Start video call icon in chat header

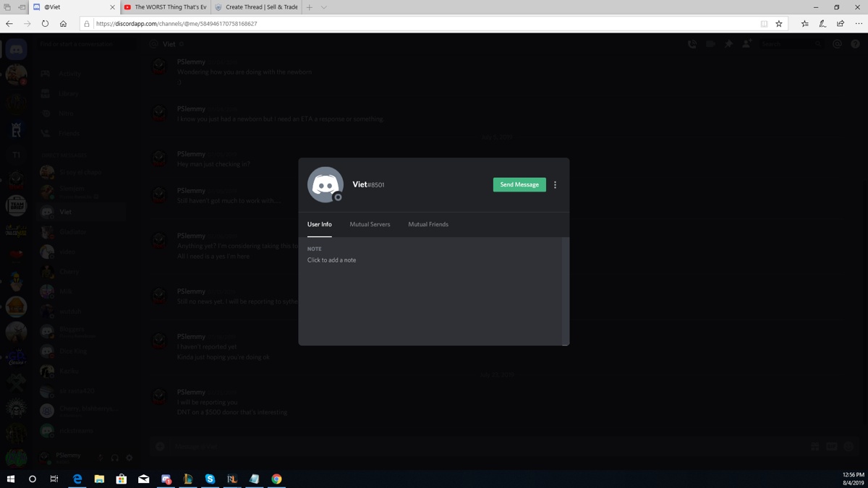(710, 44)
